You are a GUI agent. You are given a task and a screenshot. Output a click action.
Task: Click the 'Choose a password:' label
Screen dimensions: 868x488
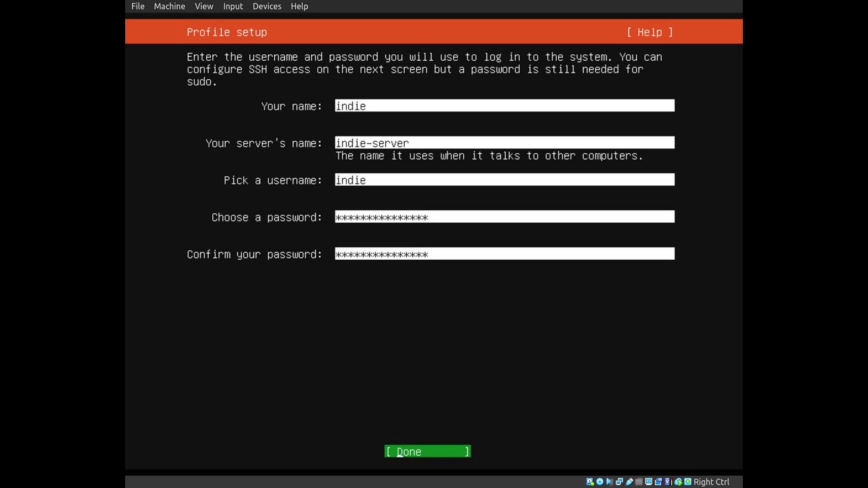(x=266, y=217)
